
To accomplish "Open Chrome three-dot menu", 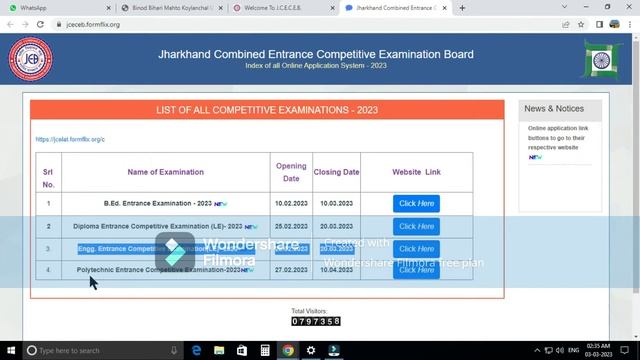I will [x=630, y=24].
